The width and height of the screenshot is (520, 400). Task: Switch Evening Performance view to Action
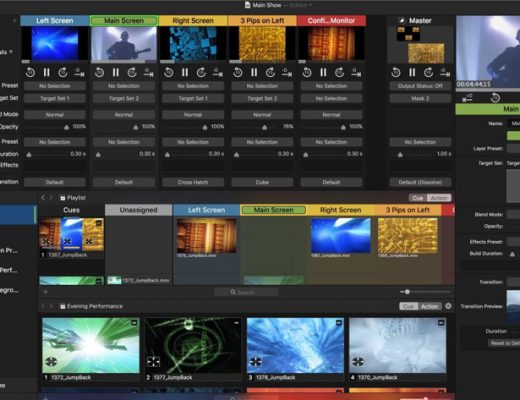point(430,306)
